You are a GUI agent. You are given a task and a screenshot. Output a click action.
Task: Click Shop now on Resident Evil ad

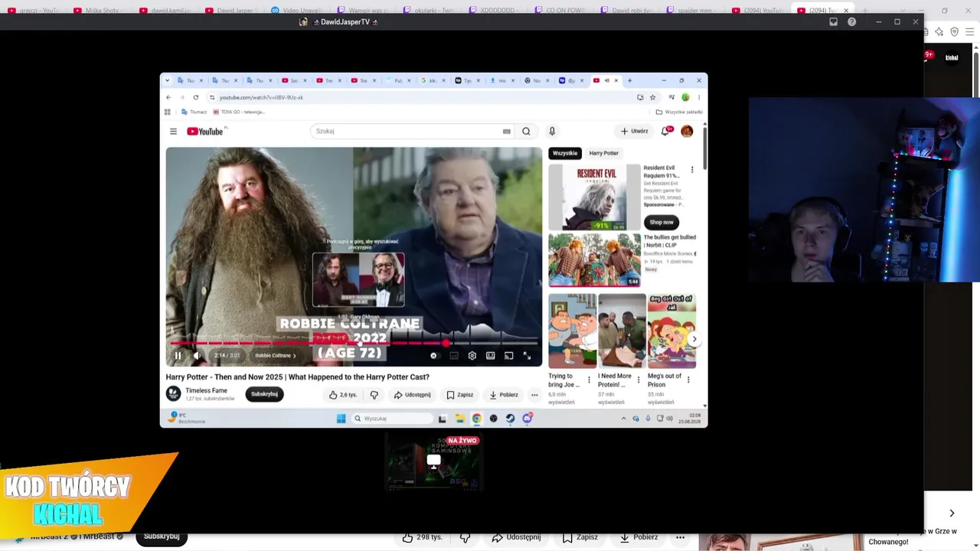661,222
